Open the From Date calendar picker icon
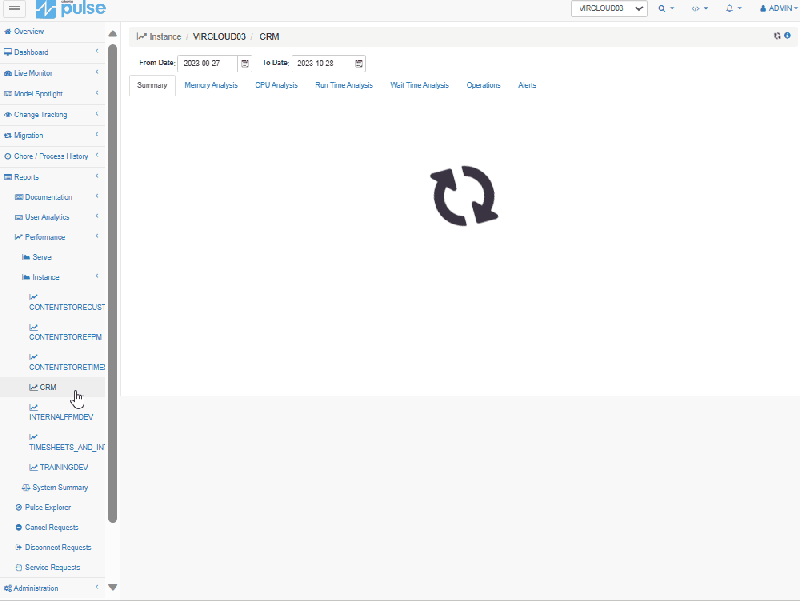The width and height of the screenshot is (800, 601). point(245,63)
